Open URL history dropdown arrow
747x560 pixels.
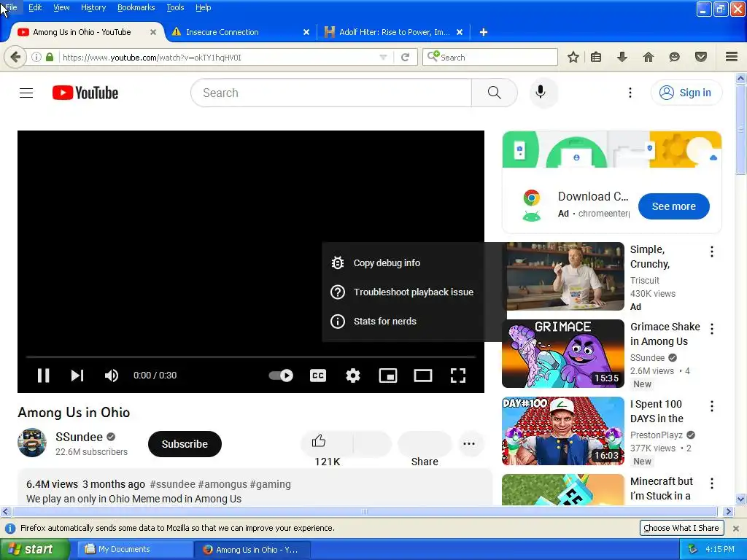click(x=383, y=57)
